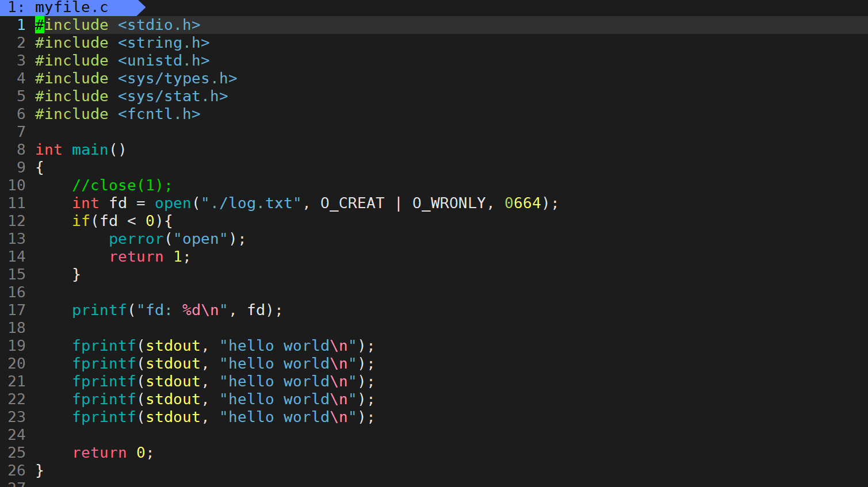Click on <string.h> header name
868x487 pixels.
point(164,43)
